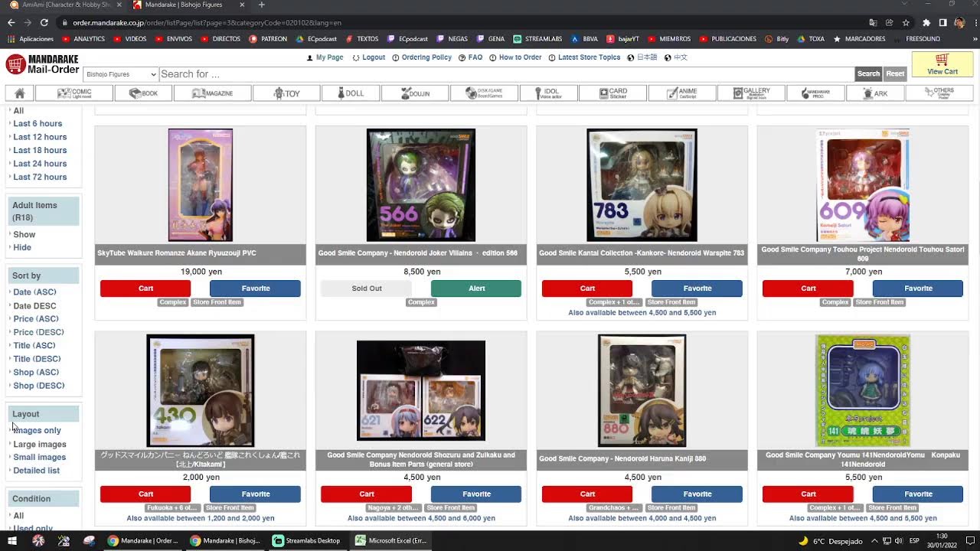Click the Mandarake Mail-Order logo

(42, 64)
